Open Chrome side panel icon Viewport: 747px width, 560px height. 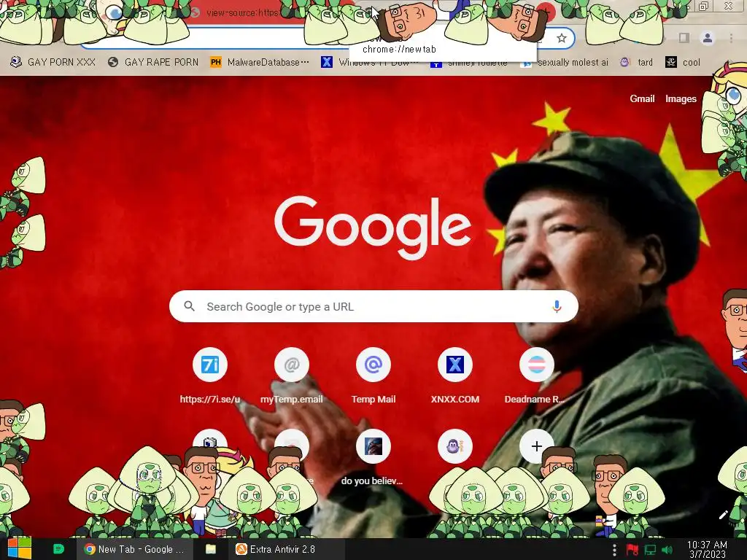point(684,38)
